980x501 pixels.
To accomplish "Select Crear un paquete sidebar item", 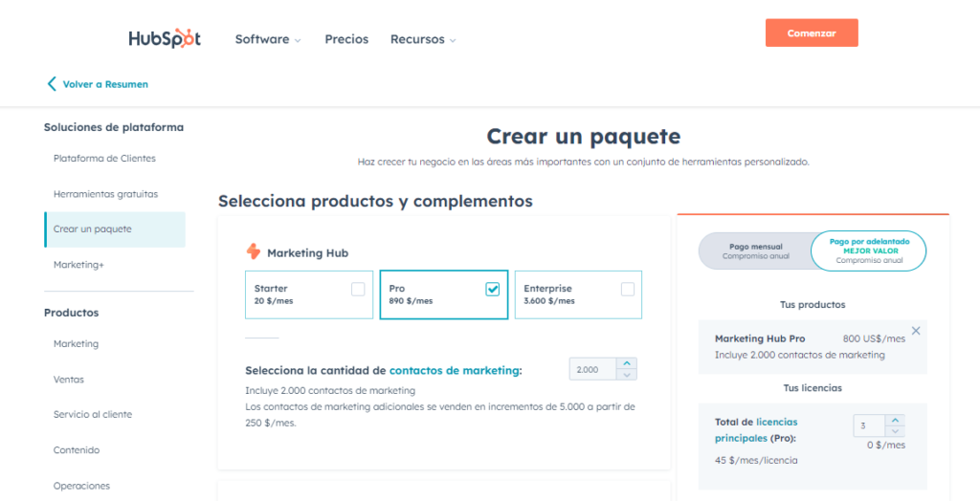I will 115,229.
